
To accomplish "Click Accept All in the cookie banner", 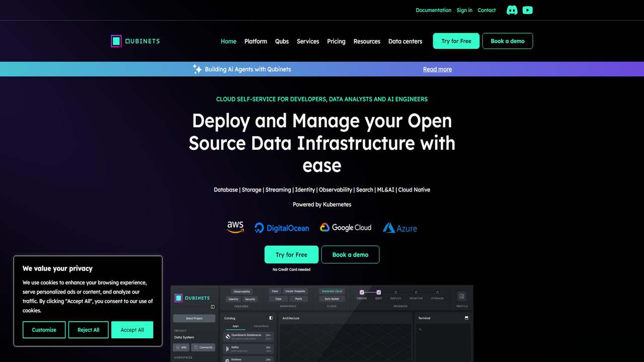I will 132,330.
